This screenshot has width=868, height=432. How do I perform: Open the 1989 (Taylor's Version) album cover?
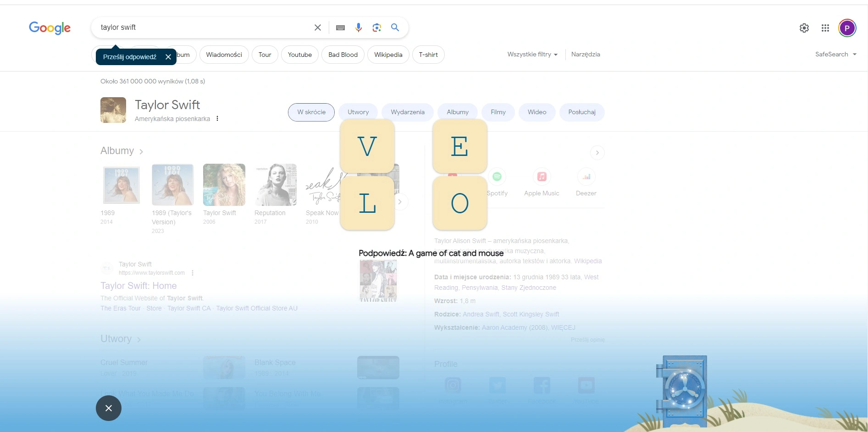coord(173,185)
